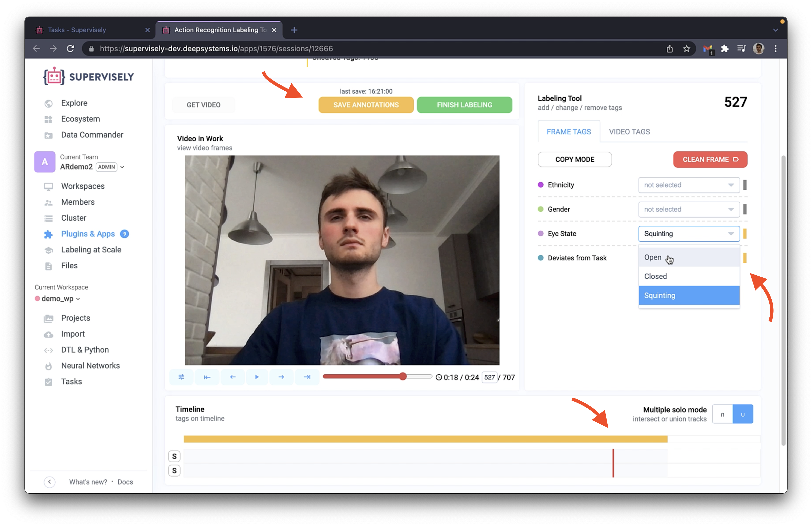Click SAVE ANNOTATIONS button
Screen dimensions: 812x526
click(366, 105)
